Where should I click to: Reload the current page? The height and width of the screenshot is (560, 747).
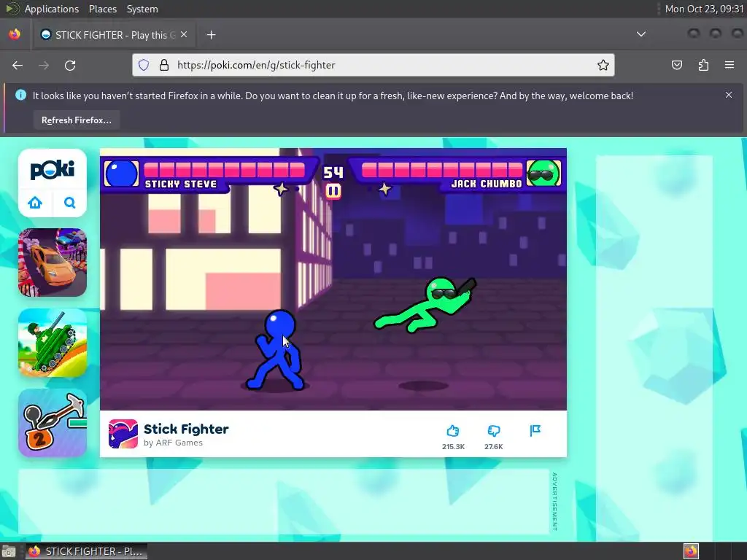(70, 65)
